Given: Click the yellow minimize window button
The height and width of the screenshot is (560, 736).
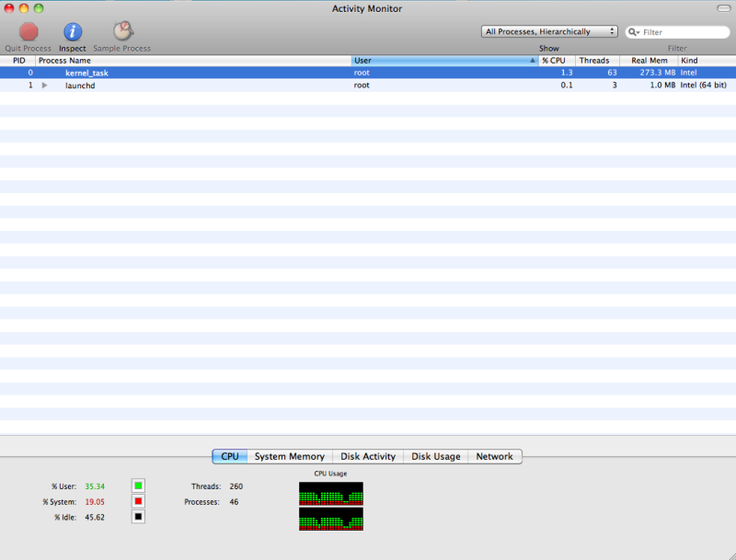Looking at the screenshot, I should 24,8.
